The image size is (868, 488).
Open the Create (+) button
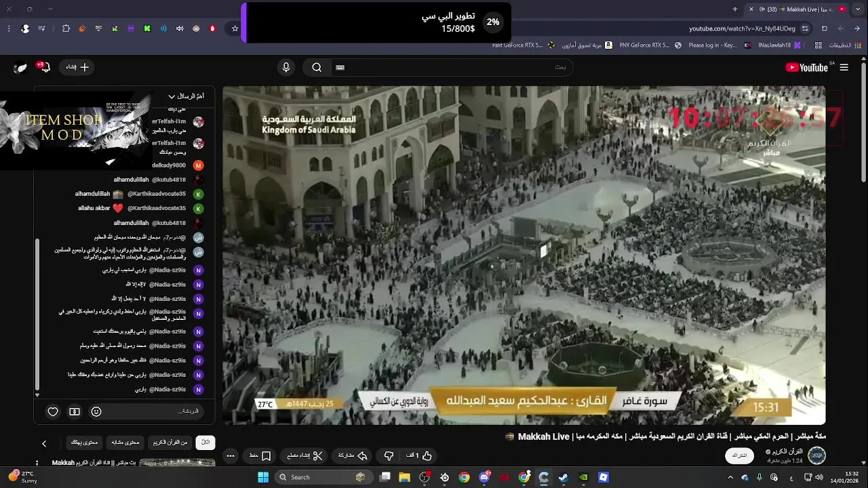(x=77, y=67)
